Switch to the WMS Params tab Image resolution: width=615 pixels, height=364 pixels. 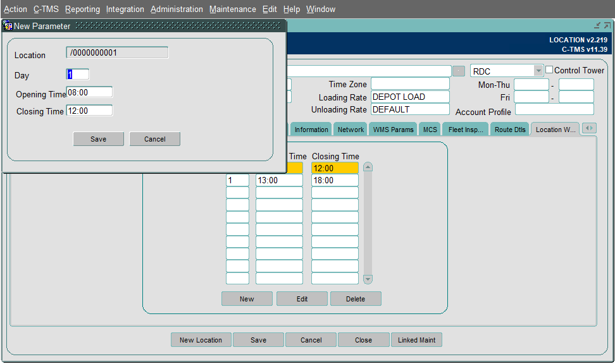click(x=394, y=130)
